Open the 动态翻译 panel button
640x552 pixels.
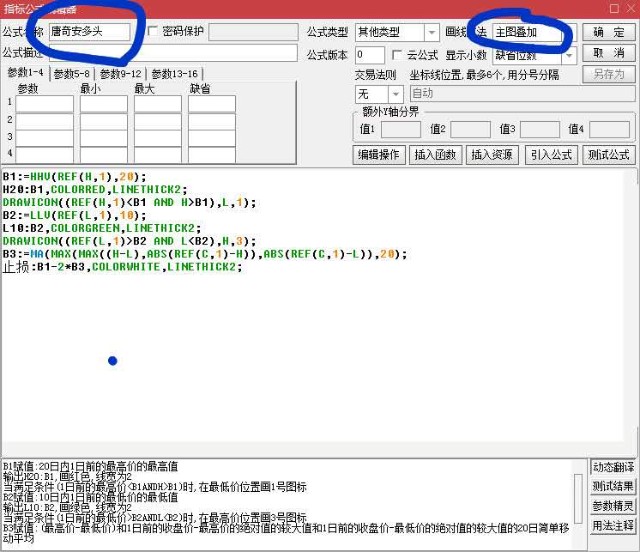pos(612,467)
